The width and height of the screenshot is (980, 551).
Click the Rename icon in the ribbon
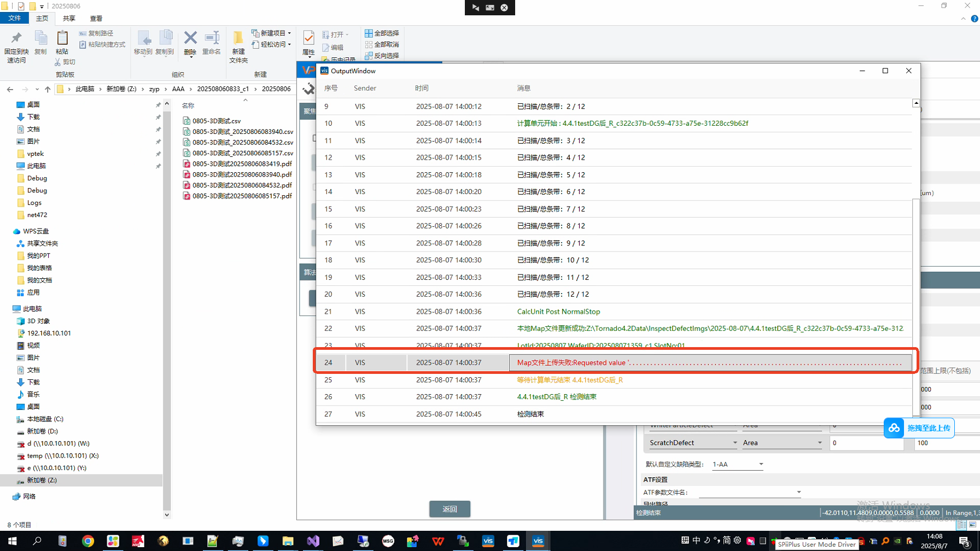pos(211,43)
